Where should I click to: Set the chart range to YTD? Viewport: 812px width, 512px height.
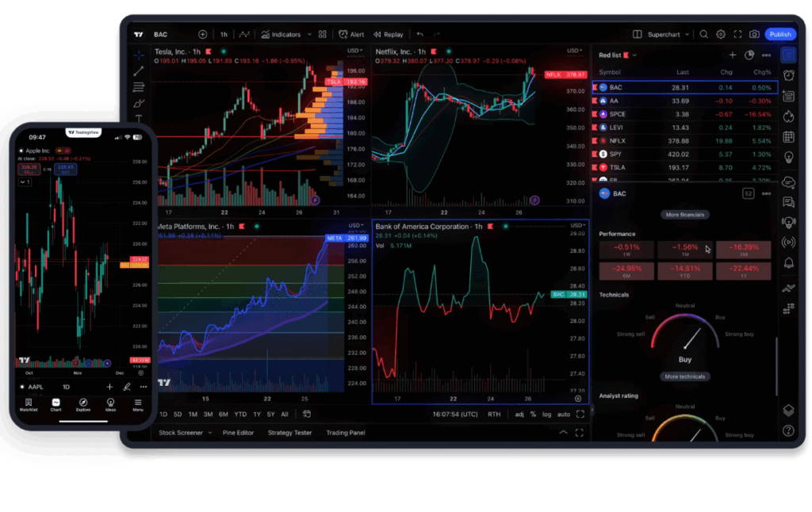(x=240, y=415)
